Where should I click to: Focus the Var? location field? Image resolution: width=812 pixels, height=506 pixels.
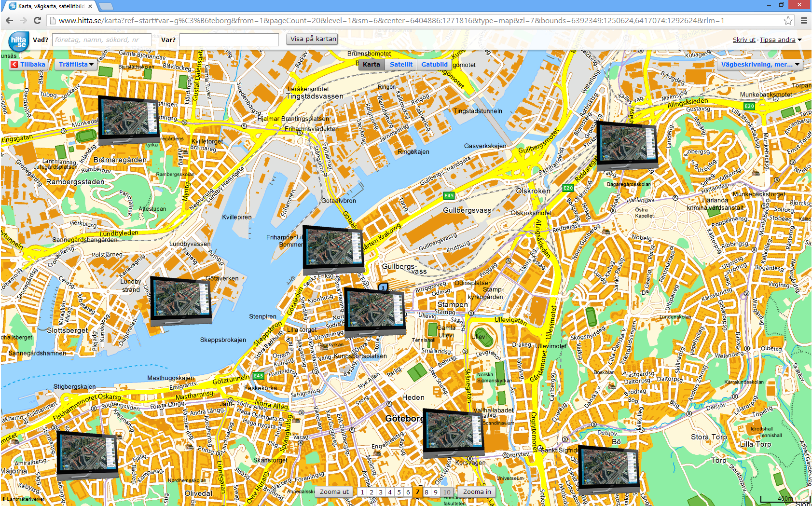click(x=229, y=40)
